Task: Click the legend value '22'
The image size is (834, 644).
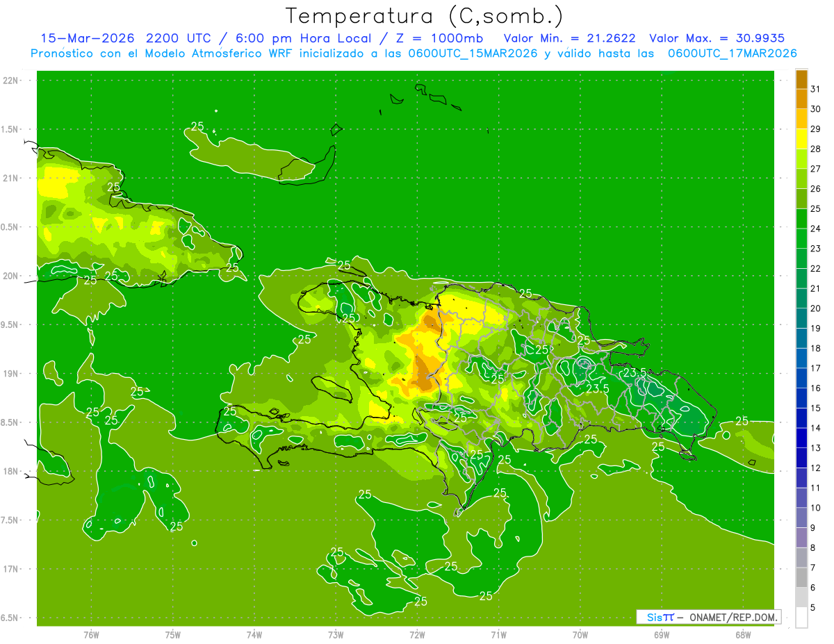Action: pos(816,268)
